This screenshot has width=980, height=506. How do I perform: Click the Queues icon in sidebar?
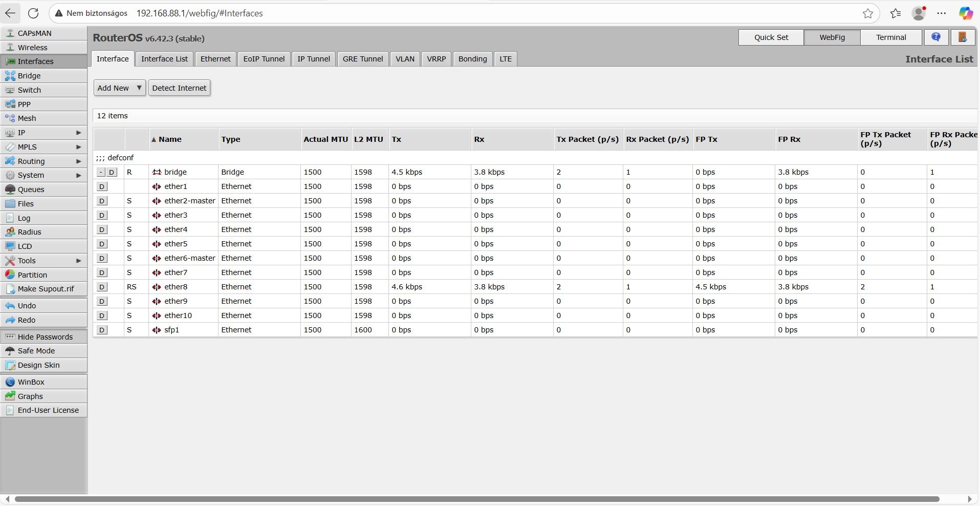pos(10,189)
